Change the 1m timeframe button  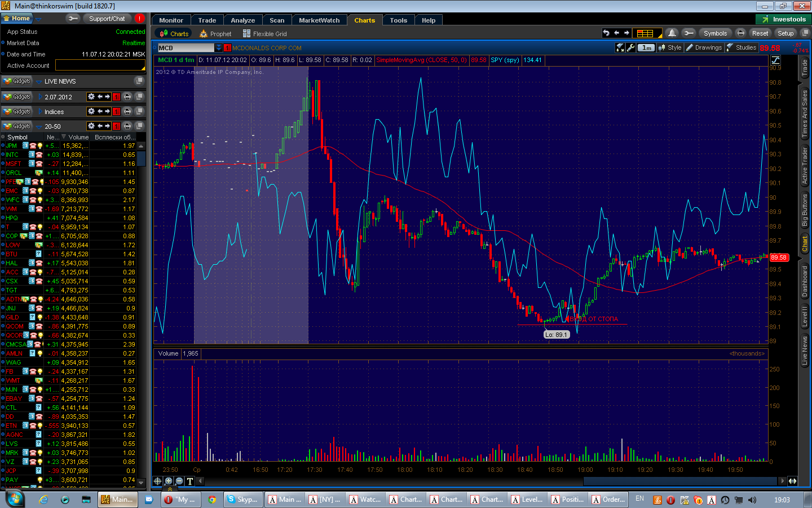click(x=647, y=48)
